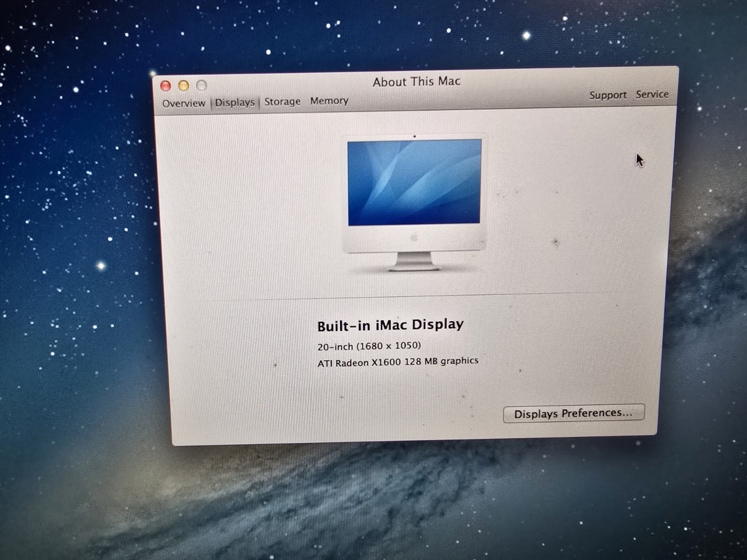
Task: Select the "20-inch (1680 x 1050)" text
Action: coord(369,346)
